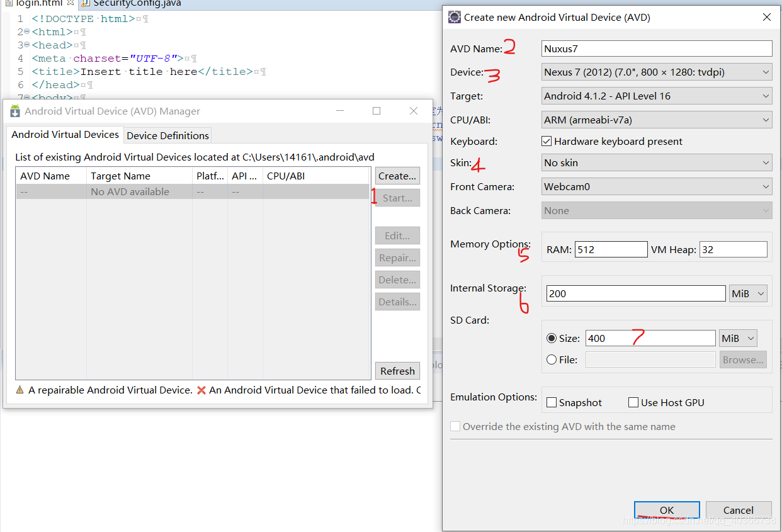Collapse the head tag fold marker
The height and width of the screenshot is (532, 782).
click(x=27, y=45)
